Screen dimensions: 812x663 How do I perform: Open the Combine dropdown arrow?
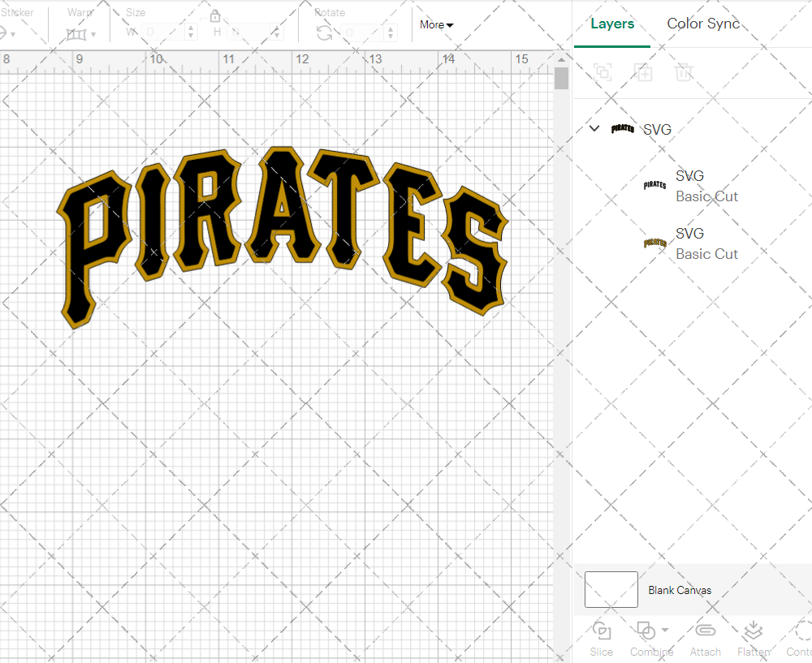click(x=665, y=630)
